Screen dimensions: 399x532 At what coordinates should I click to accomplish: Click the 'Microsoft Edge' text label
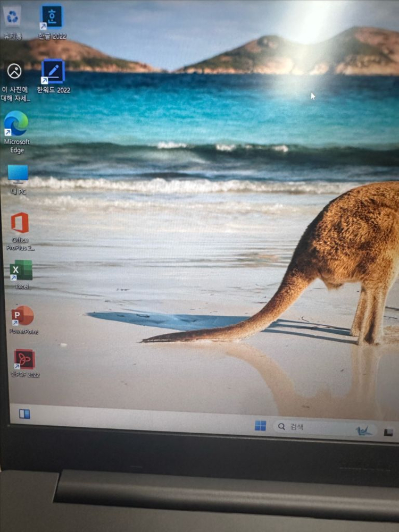click(17, 146)
